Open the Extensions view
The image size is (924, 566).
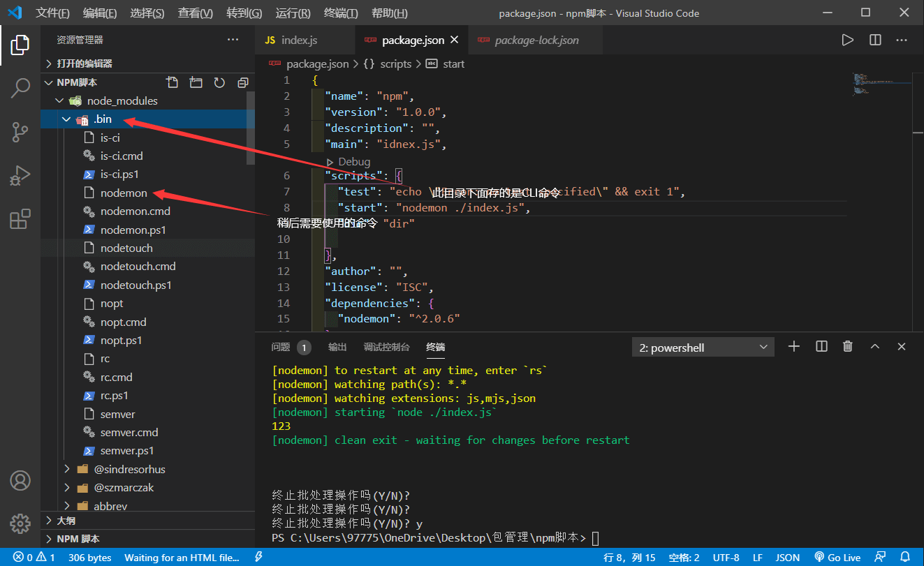click(20, 218)
